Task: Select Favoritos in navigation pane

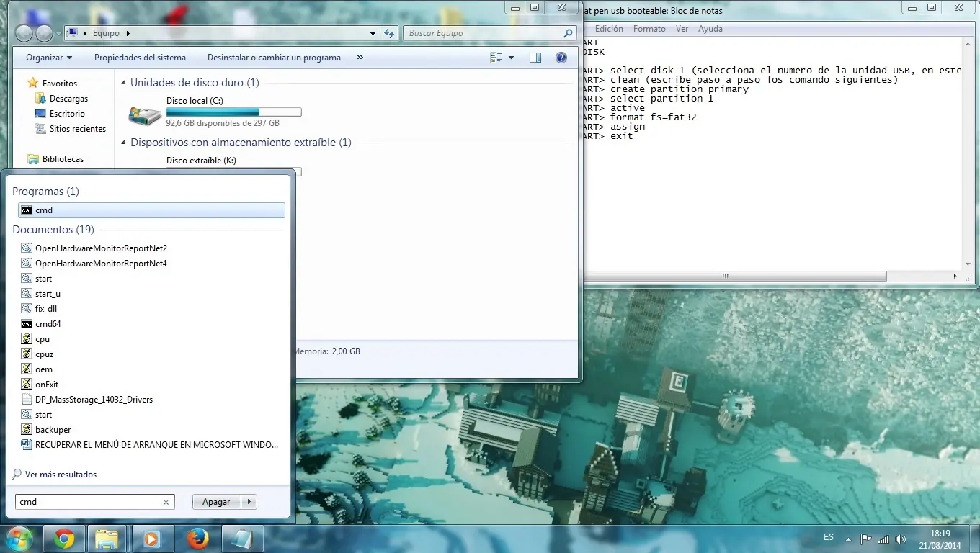Action: (59, 84)
